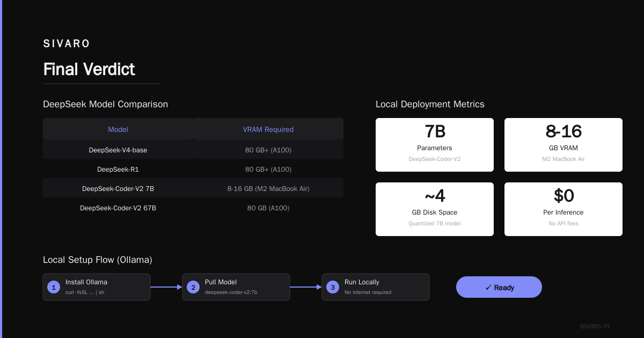Image resolution: width=644 pixels, height=338 pixels.
Task: Click the deepseek-coder-v2:7b command text
Action: point(231,292)
